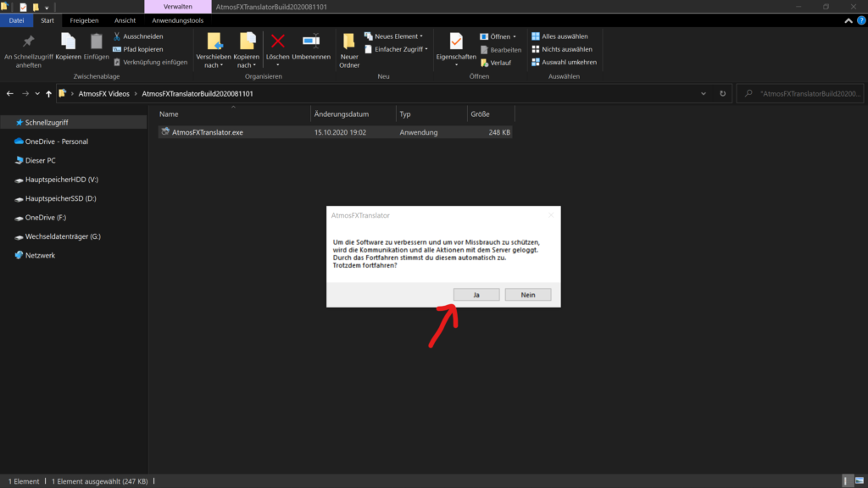Image resolution: width=868 pixels, height=488 pixels.
Task: Sort by Änderungsdatum column header
Action: tap(353, 114)
